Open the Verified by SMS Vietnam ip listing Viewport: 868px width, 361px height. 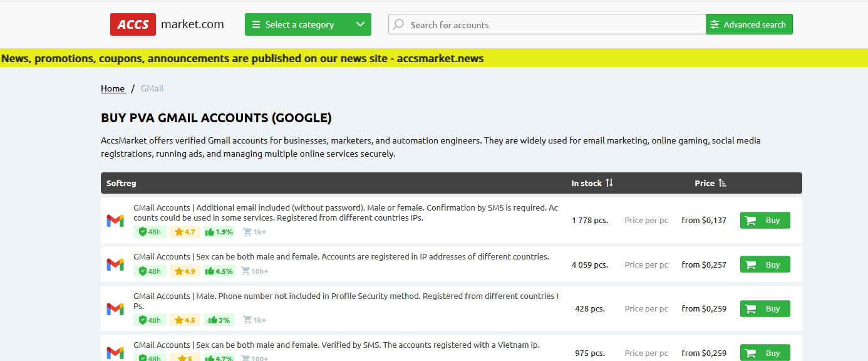pos(336,345)
